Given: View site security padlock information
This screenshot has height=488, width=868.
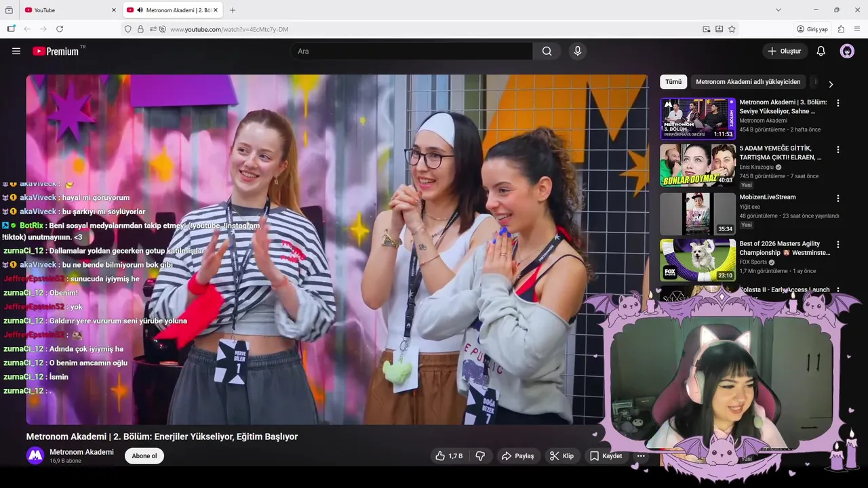Looking at the screenshot, I should [x=140, y=29].
